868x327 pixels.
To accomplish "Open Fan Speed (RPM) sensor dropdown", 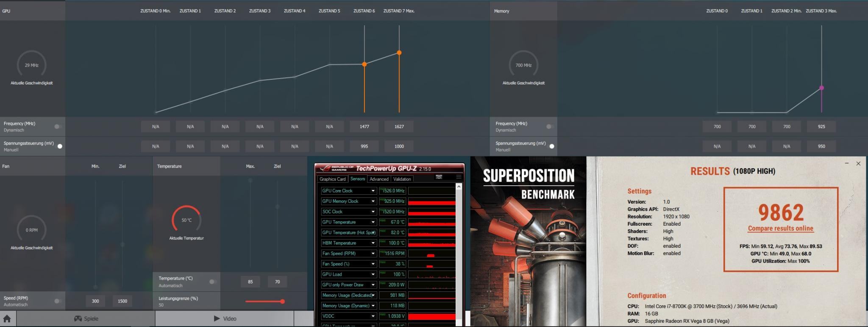I will click(373, 254).
